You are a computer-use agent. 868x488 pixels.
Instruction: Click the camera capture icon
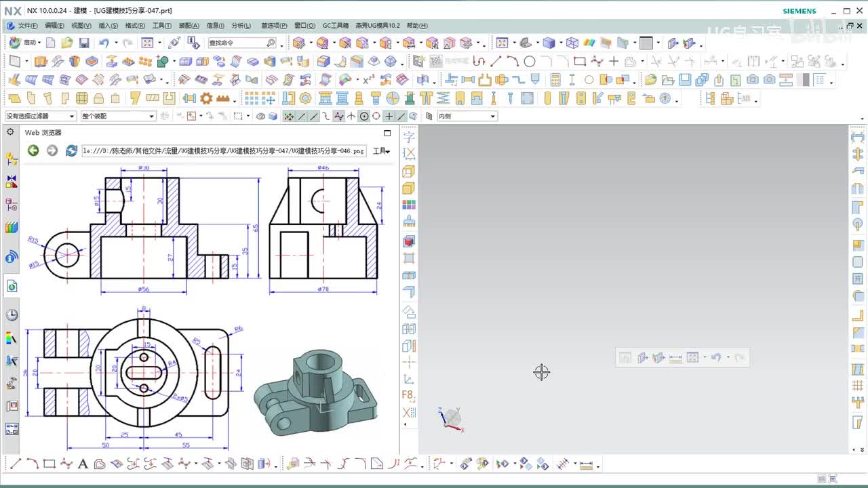pos(752,79)
